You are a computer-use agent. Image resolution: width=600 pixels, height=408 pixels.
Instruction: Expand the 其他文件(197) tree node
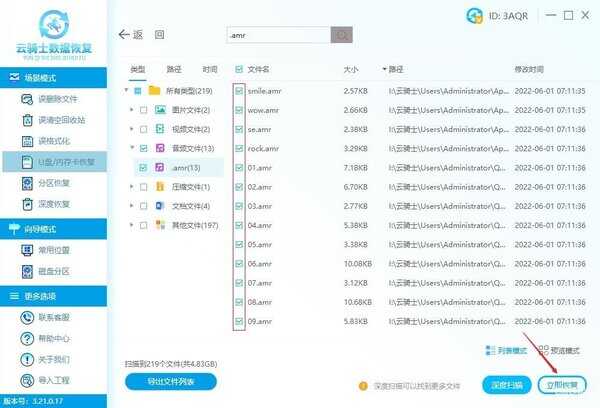132,225
